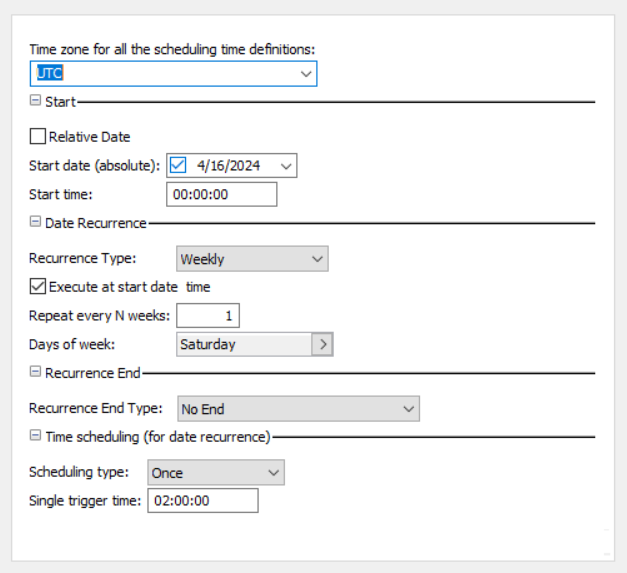Toggle Execute at start date time

pos(38,287)
